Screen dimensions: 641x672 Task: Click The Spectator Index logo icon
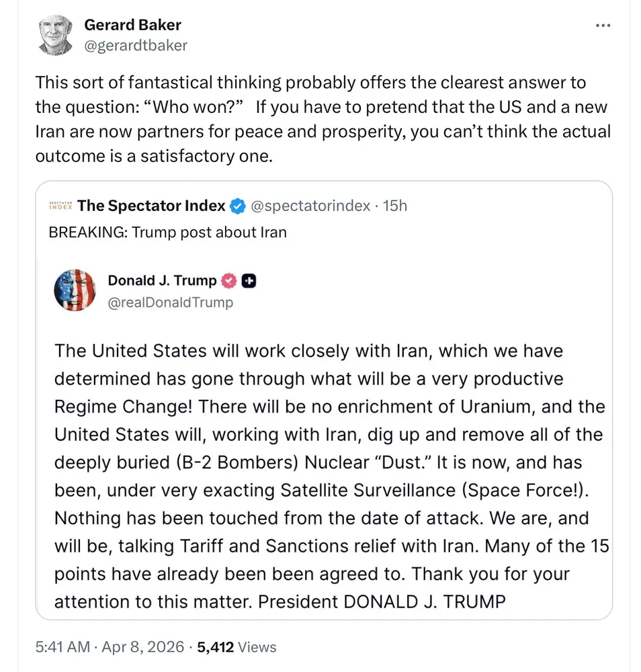pyautogui.click(x=60, y=206)
